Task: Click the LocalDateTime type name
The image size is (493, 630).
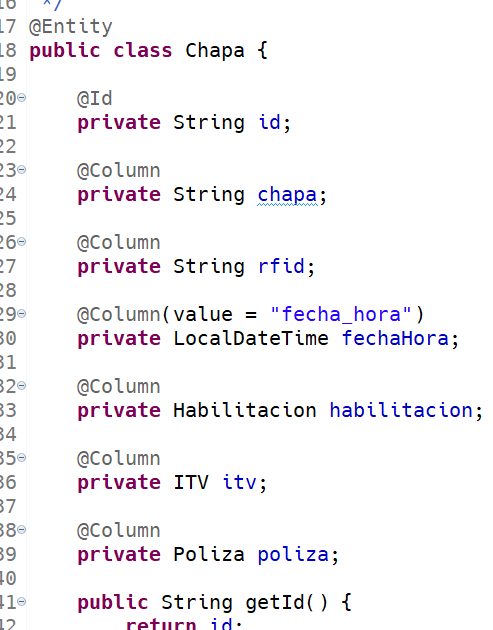Action: point(251,338)
